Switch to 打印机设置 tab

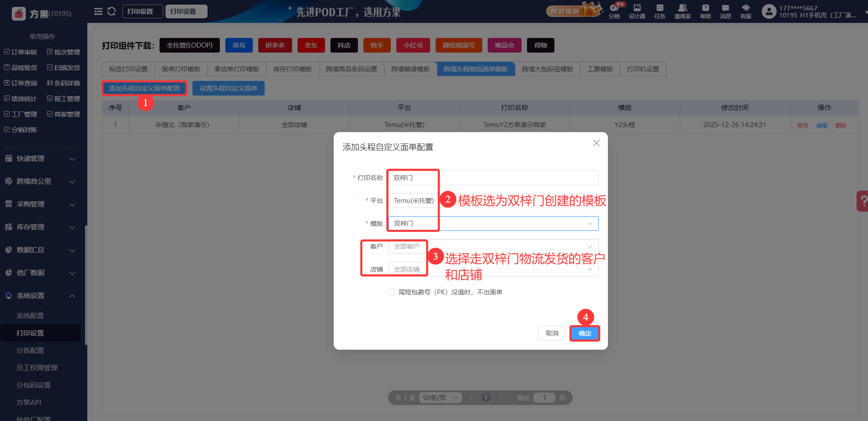(643, 69)
